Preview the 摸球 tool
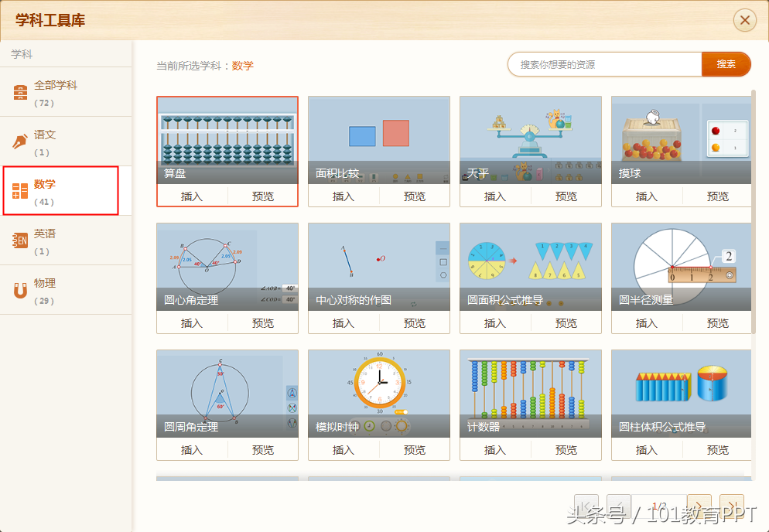The height and width of the screenshot is (532, 769). [717, 196]
